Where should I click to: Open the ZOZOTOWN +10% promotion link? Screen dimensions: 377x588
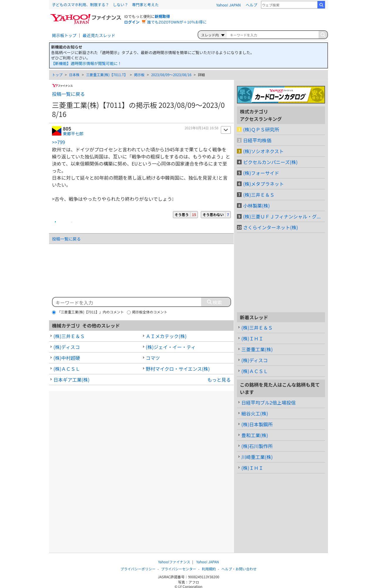point(176,22)
